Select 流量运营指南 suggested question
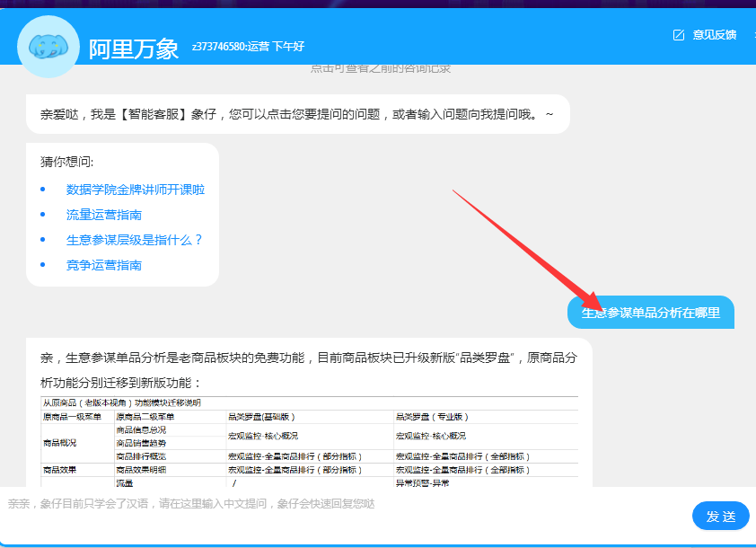This screenshot has width=756, height=548. click(103, 215)
